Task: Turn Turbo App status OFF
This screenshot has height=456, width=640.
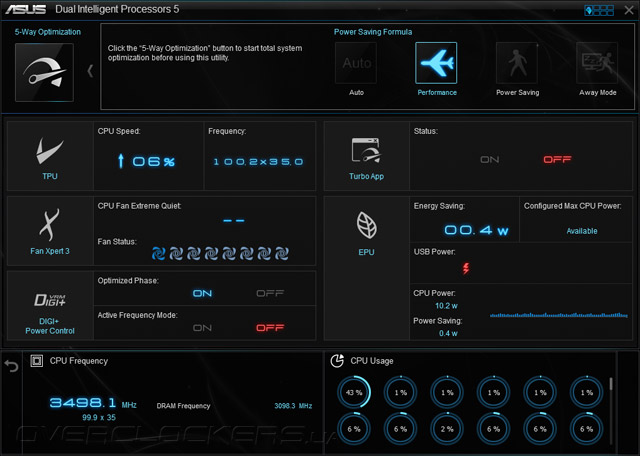Action: (557, 160)
